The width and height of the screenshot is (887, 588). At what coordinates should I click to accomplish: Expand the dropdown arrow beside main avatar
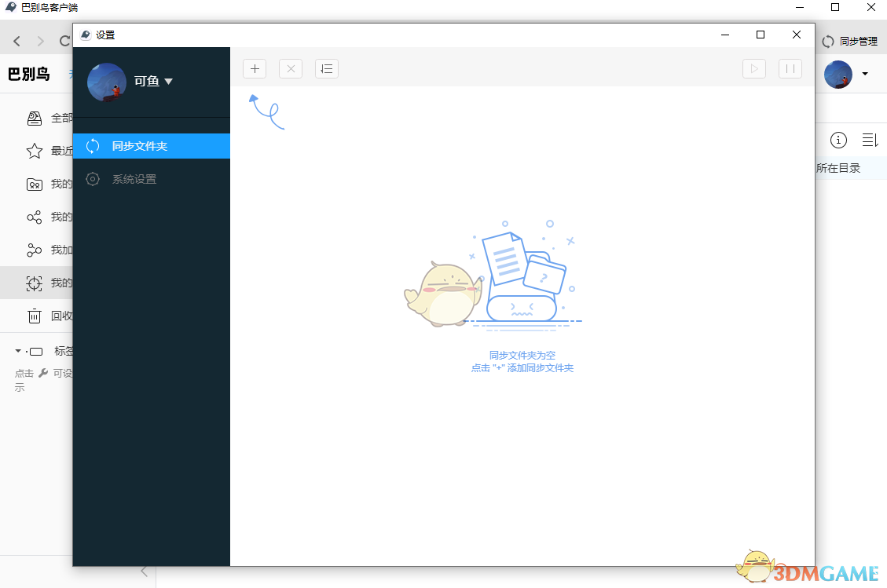point(865,74)
